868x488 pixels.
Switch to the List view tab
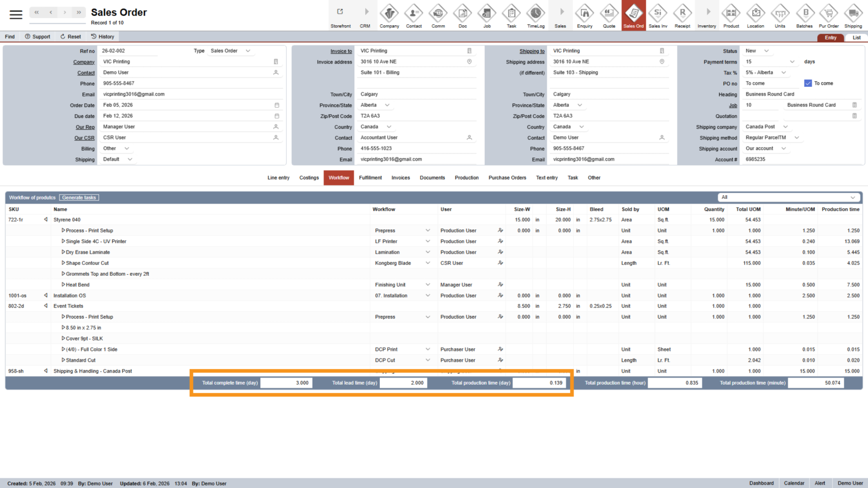(856, 38)
